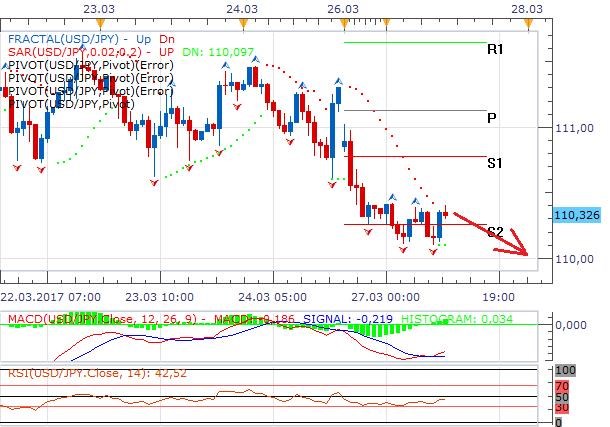The height and width of the screenshot is (427, 610).
Task: Click the dark red S1 support line
Action: coord(415,156)
